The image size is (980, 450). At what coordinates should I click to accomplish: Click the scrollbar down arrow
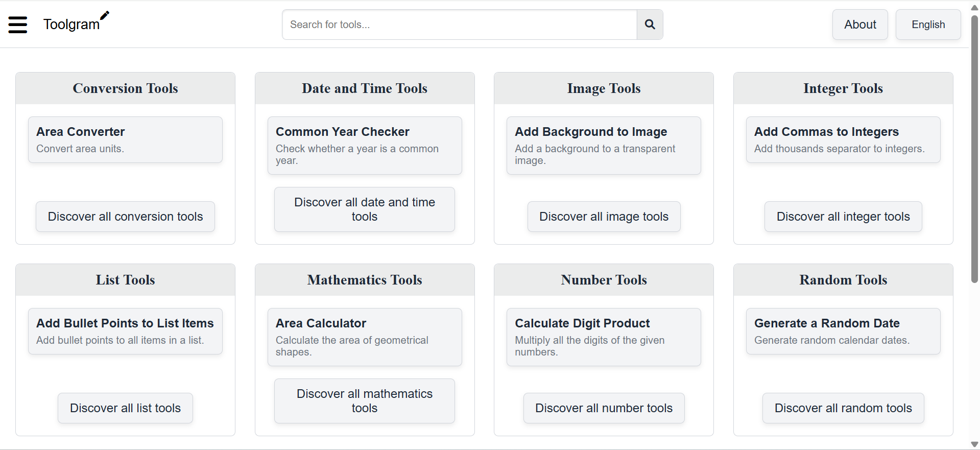(x=974, y=444)
